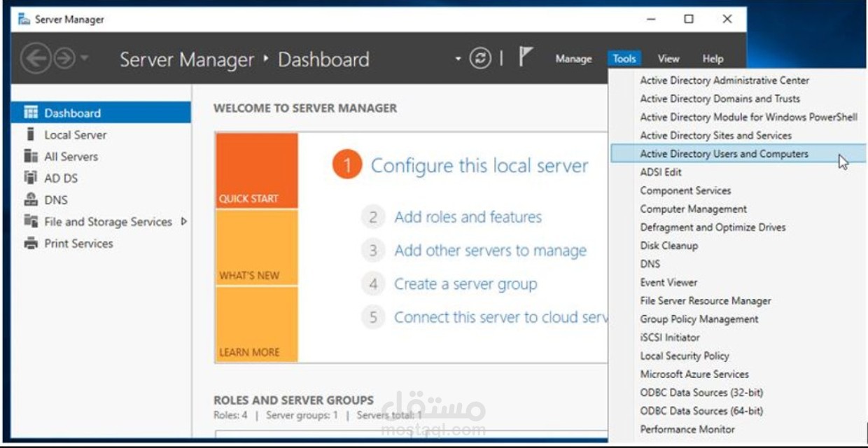
Task: Open Component Services
Action: 685,190
